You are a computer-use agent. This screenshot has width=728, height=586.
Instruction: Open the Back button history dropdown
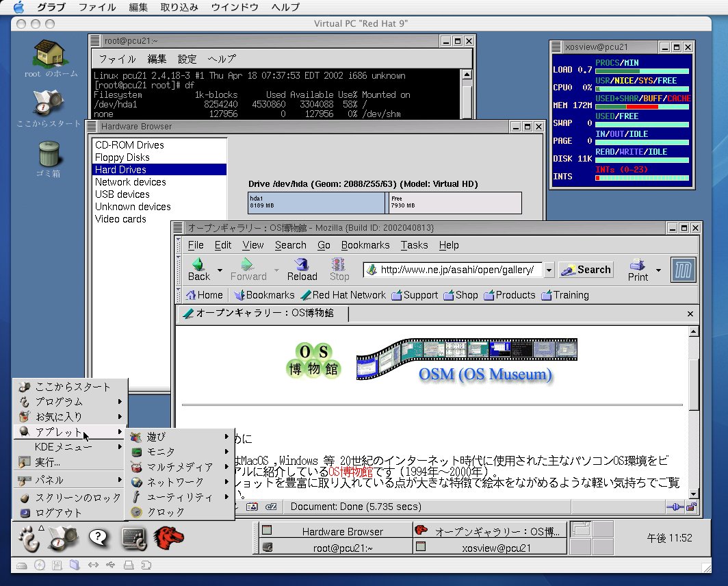click(220, 270)
